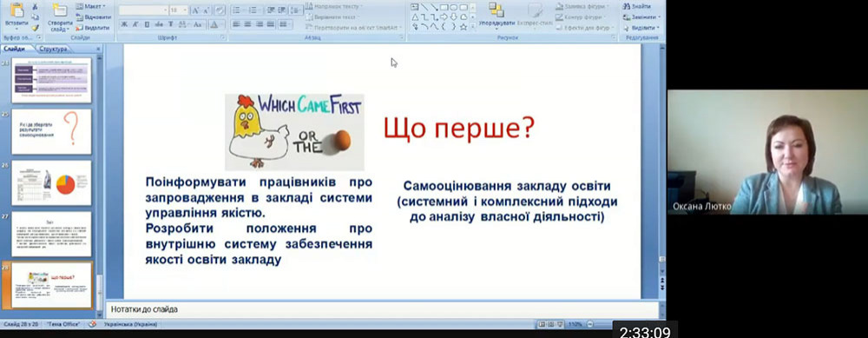Toggle bold Ж formatting
This screenshot has width=868, height=338.
coord(124,24)
